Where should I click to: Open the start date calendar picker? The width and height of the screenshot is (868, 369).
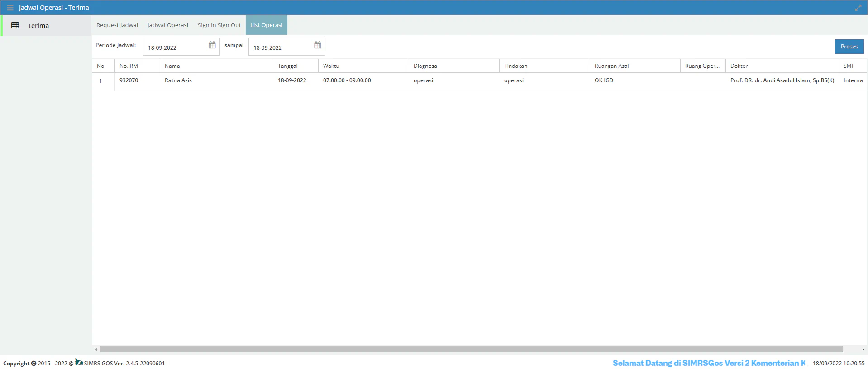212,45
